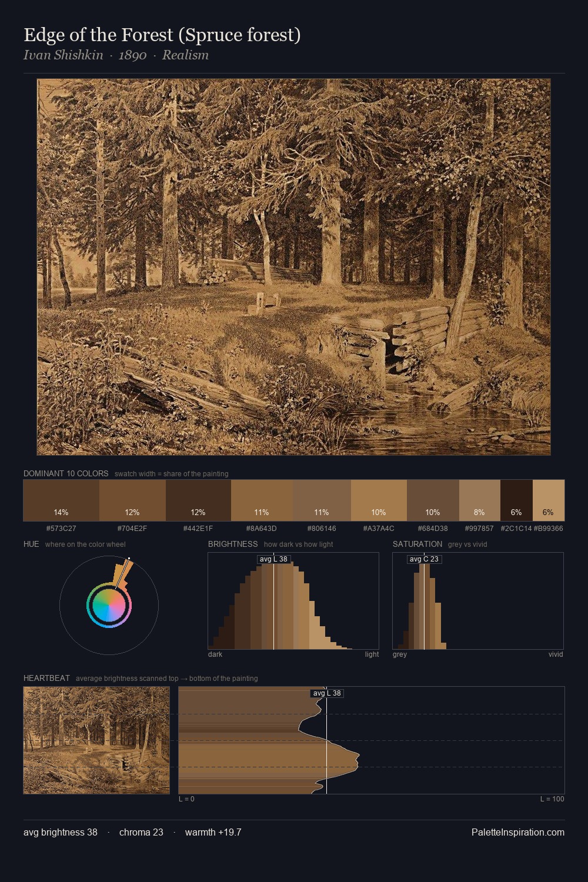Click the lightest #B99366 swatch

click(x=549, y=500)
